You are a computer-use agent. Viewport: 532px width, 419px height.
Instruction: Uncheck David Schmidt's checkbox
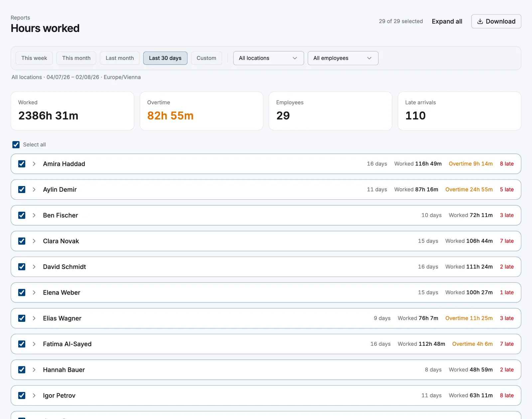point(22,267)
